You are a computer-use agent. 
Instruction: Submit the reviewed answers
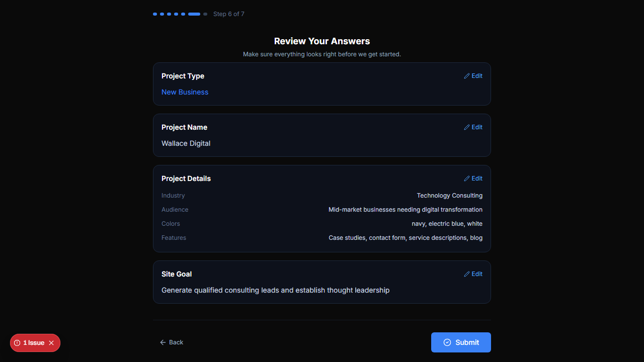tap(461, 342)
